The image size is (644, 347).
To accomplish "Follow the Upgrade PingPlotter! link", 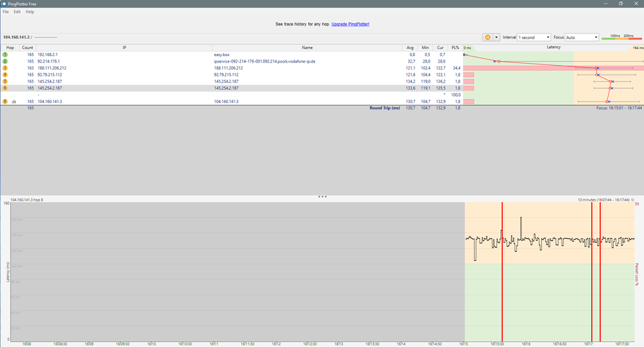I will point(350,24).
